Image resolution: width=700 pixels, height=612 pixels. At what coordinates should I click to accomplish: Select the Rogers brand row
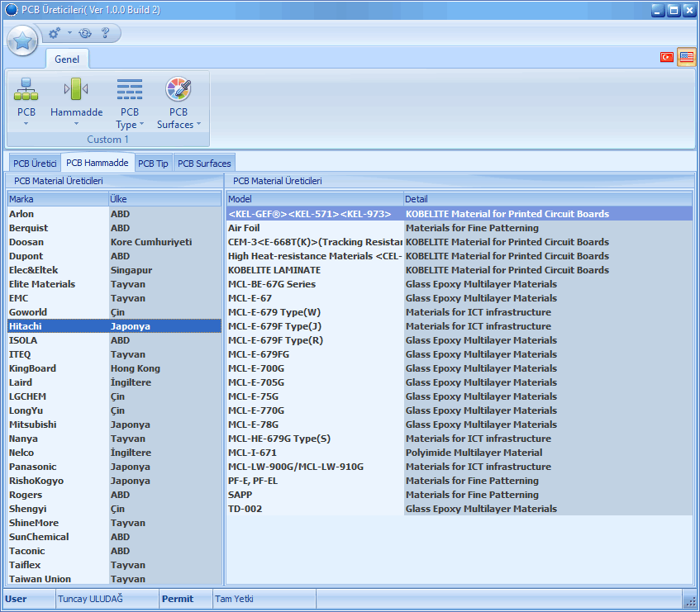(x=114, y=495)
